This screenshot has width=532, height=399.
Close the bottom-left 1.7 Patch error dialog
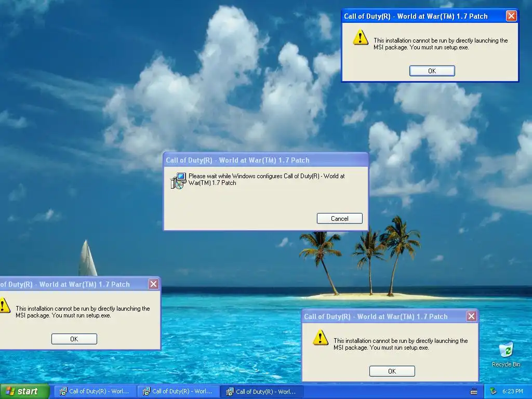pos(153,284)
